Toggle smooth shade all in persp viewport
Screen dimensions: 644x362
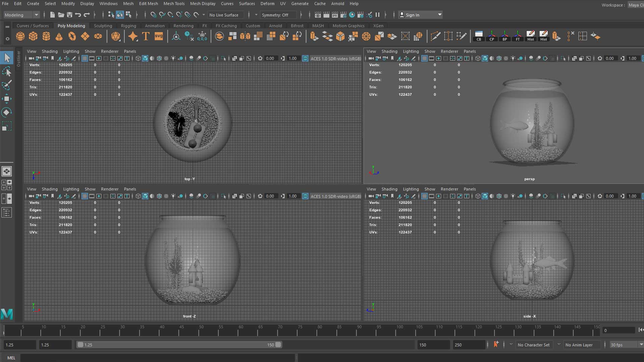[485, 58]
